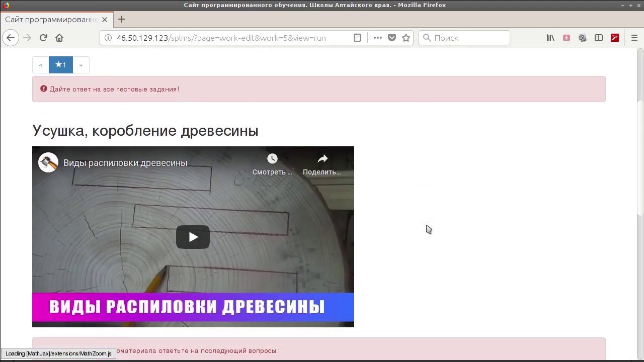Click the Forward navigation arrow
Image resolution: width=644 pixels, height=362 pixels.
(x=27, y=38)
